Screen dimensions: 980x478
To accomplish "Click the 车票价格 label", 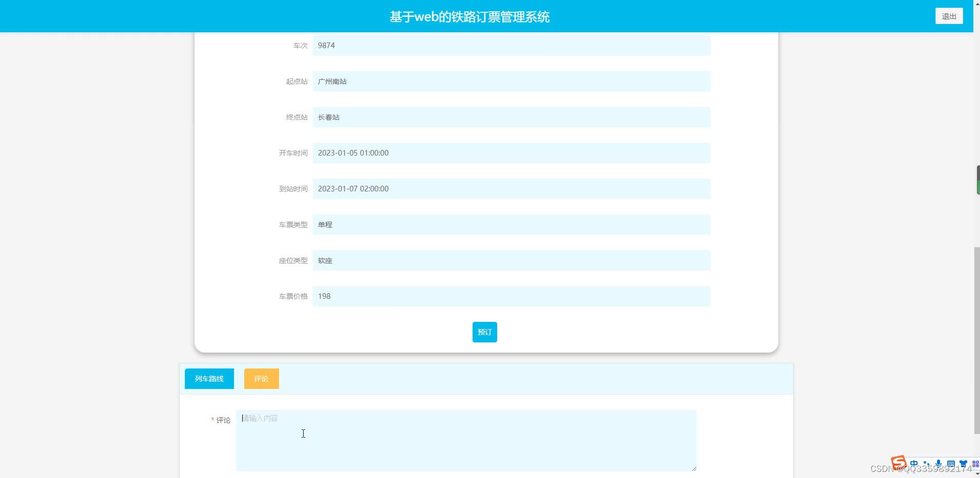I will click(x=293, y=296).
